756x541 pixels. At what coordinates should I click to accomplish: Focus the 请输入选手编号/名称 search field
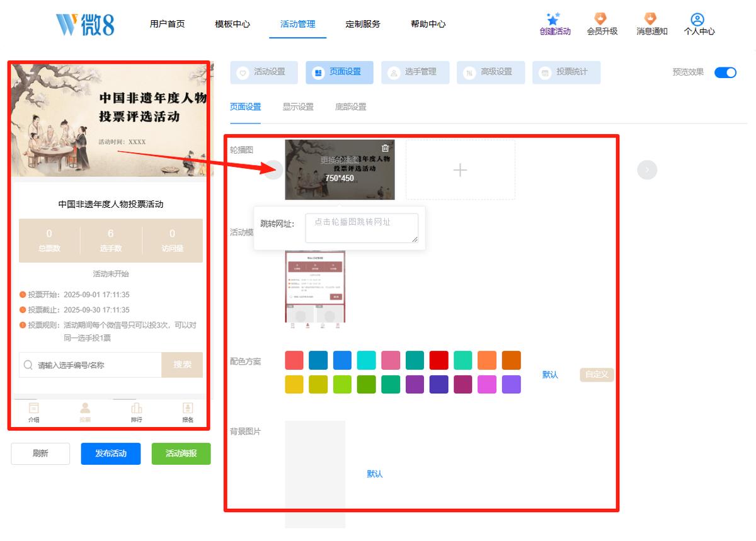tap(91, 365)
